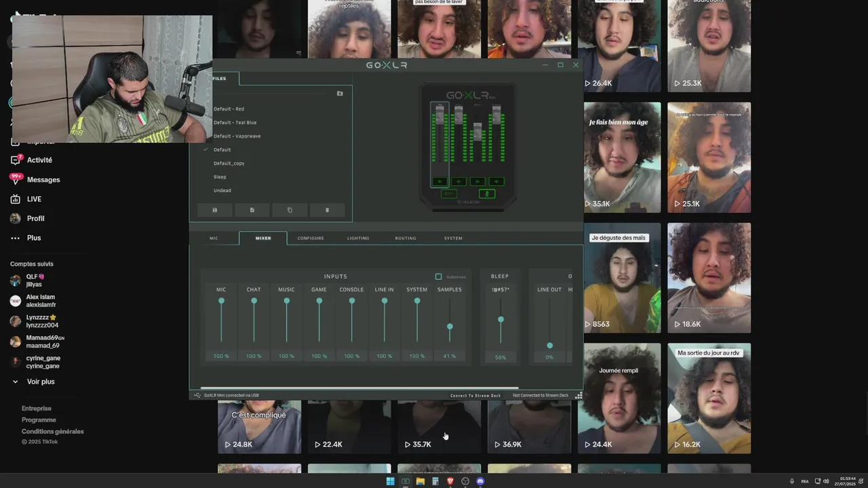Open Brave browser from the taskbar

click(x=450, y=481)
